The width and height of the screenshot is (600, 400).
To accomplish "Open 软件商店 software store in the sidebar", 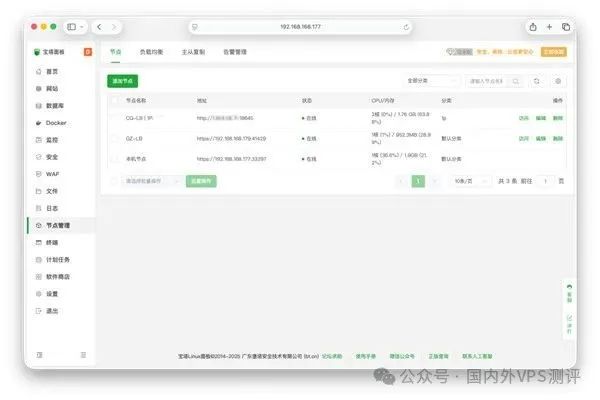I will click(57, 277).
